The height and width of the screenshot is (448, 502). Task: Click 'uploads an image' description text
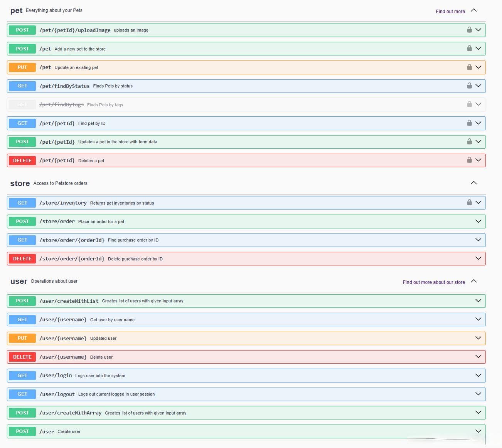tap(131, 30)
